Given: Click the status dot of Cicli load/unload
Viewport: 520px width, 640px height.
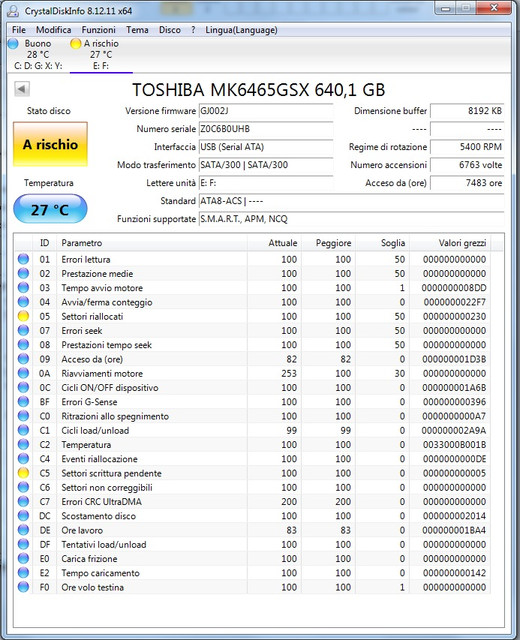Looking at the screenshot, I should click(24, 430).
